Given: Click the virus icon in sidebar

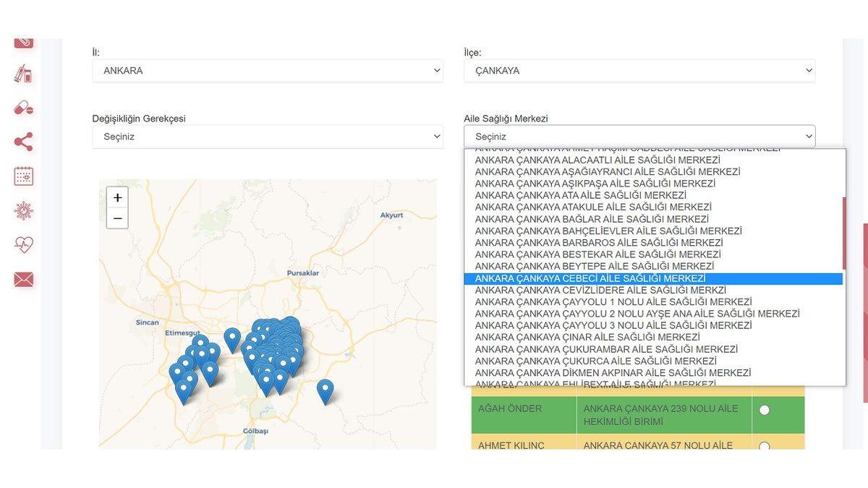Looking at the screenshot, I should coord(23,210).
